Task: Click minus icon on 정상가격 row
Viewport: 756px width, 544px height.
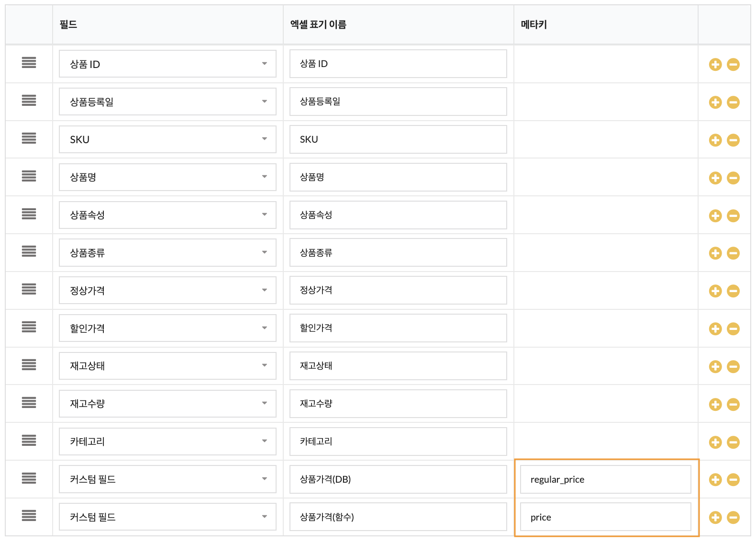Action: tap(733, 291)
